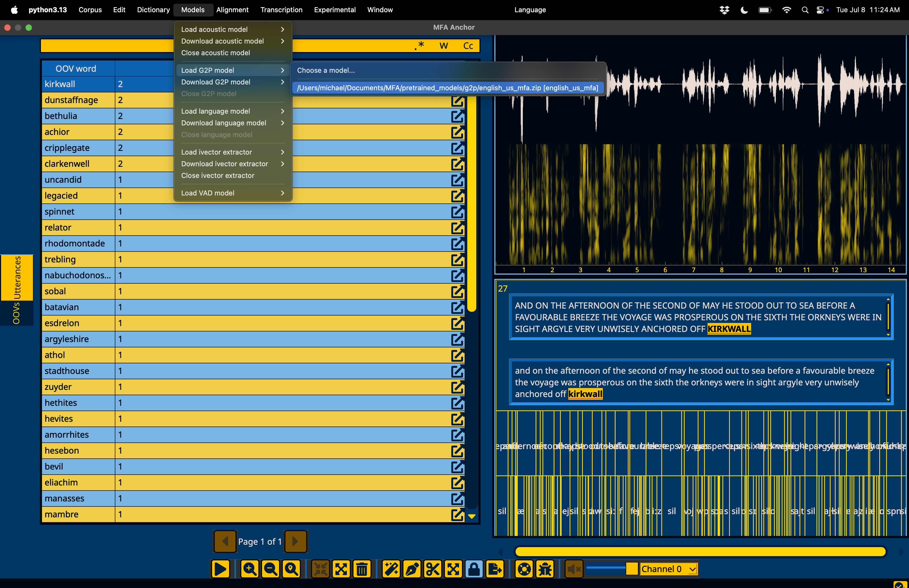The height and width of the screenshot is (588, 909).
Task: Click the OOV word column header
Action: coord(78,69)
